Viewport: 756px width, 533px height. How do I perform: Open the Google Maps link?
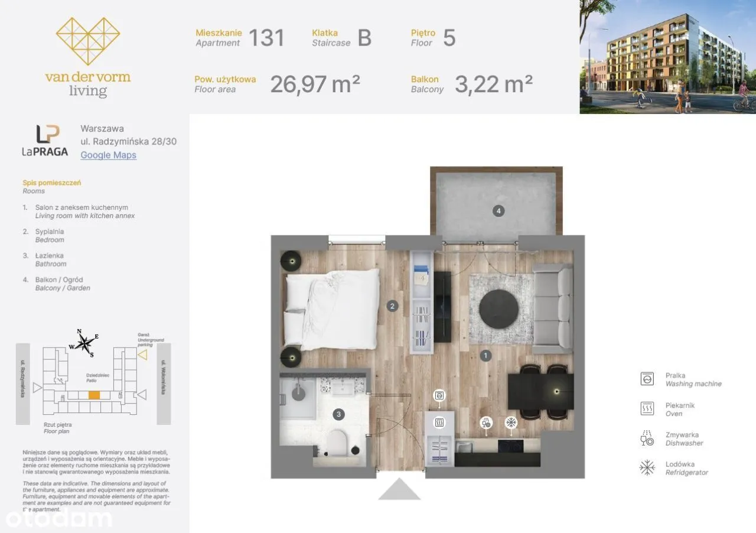pos(108,155)
